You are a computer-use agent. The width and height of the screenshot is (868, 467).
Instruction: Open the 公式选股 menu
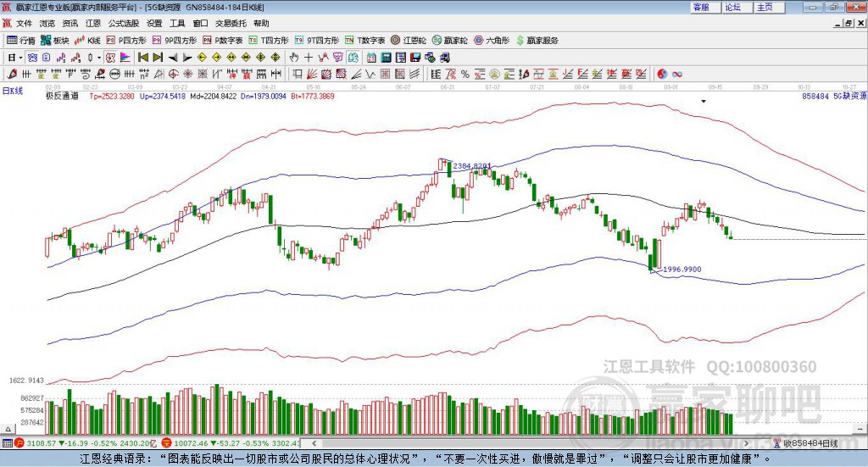point(124,23)
